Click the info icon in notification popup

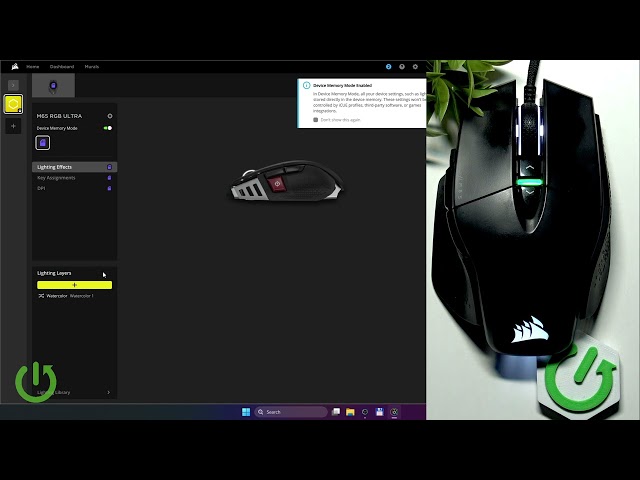coord(306,85)
